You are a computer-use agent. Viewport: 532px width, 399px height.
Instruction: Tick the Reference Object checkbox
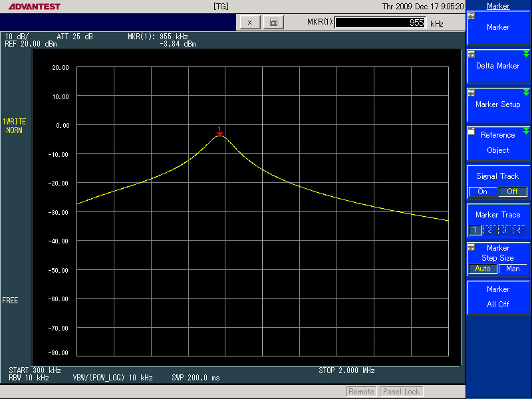tap(471, 132)
